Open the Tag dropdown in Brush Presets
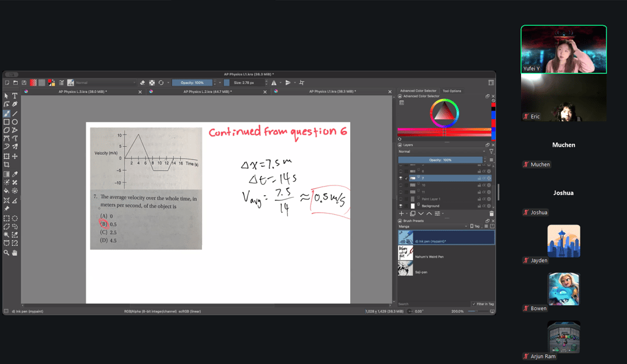This screenshot has height=364, width=627. [x=475, y=226]
